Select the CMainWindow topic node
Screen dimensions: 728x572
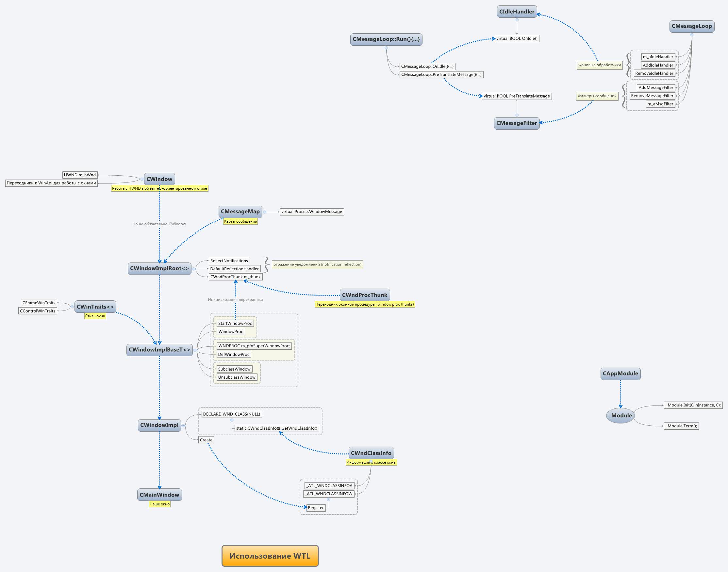pyautogui.click(x=159, y=495)
